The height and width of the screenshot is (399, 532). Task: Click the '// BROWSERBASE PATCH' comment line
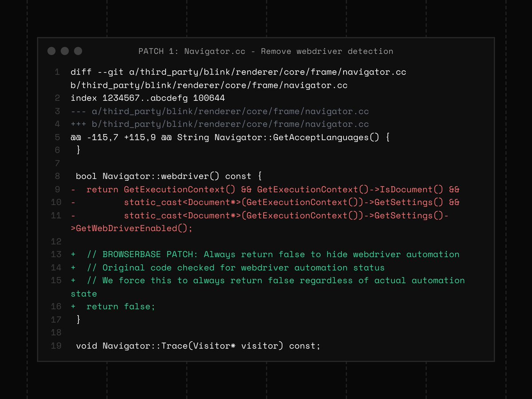pos(265,254)
